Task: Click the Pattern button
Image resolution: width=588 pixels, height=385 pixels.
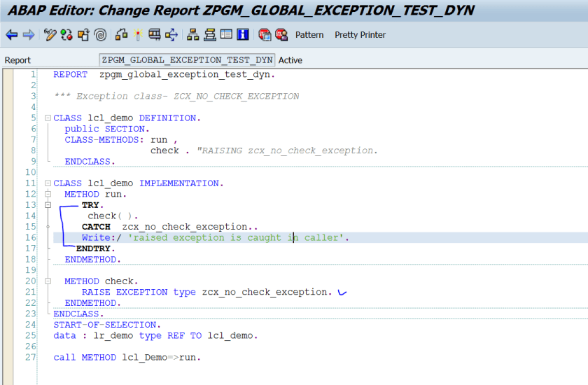Action: [309, 35]
